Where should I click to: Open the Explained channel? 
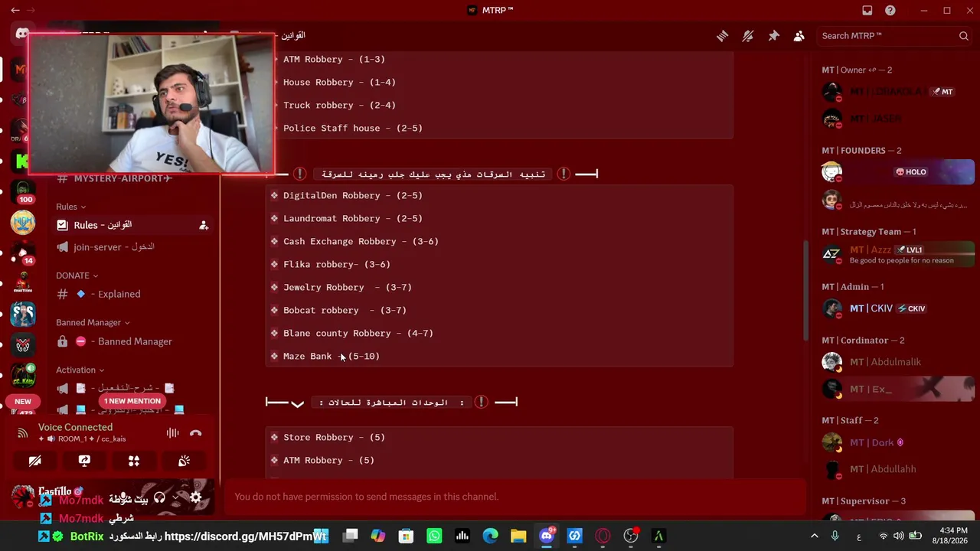pos(132,294)
